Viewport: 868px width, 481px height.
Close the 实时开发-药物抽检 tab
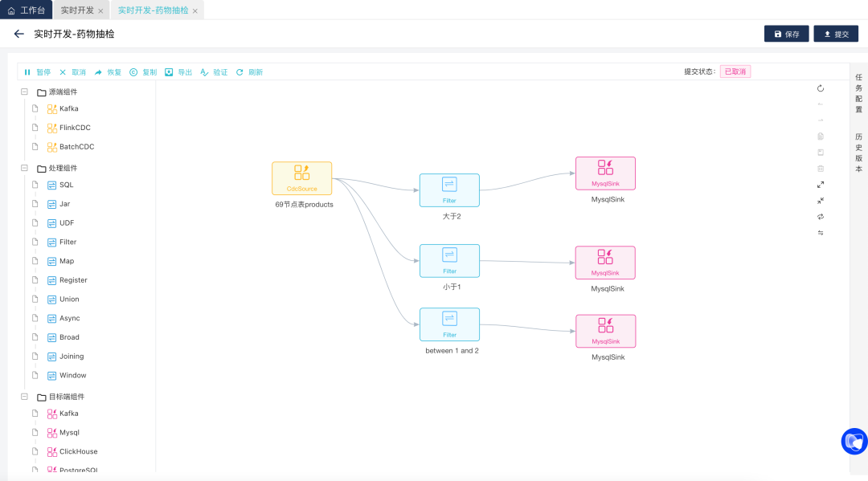click(x=195, y=11)
